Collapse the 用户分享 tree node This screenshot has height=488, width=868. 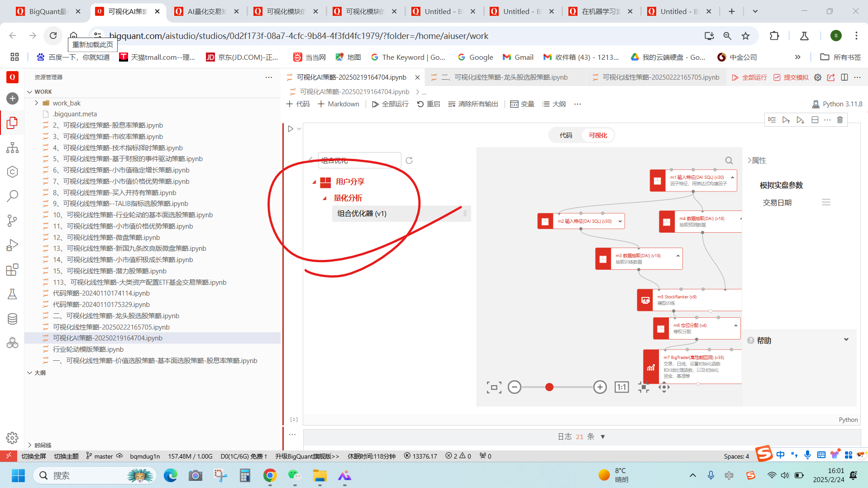coord(314,182)
